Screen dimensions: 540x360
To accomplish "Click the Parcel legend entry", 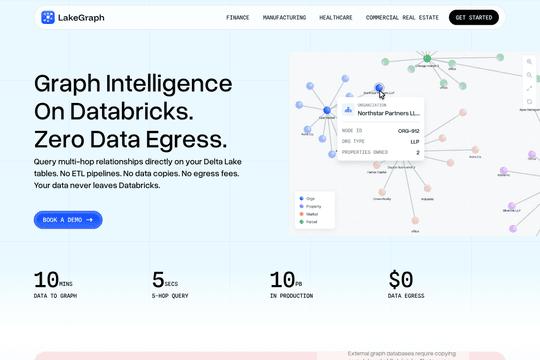I will (x=309, y=222).
